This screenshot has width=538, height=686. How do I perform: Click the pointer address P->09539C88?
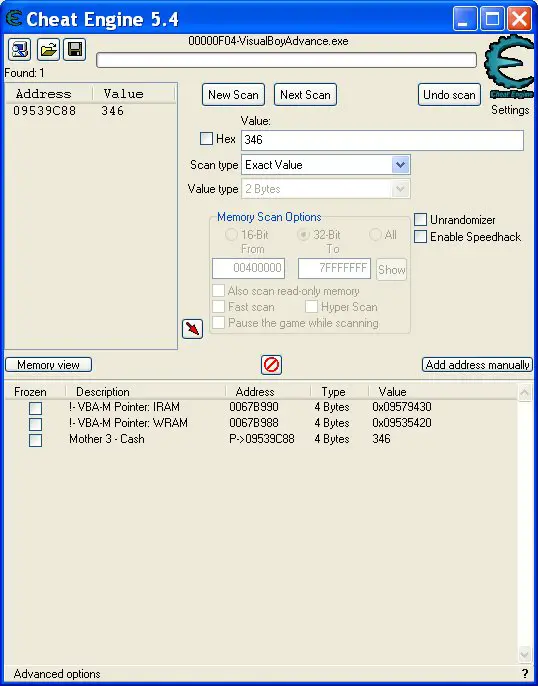(x=262, y=439)
